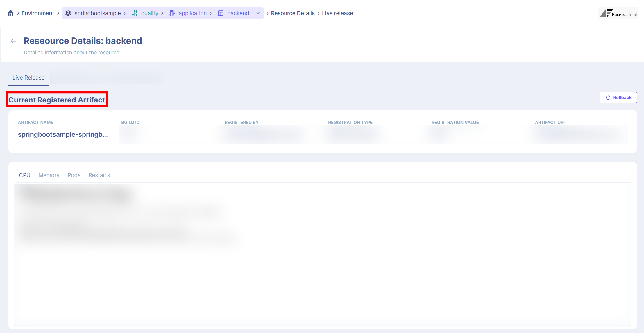Click the application sliders icon
The height and width of the screenshot is (333, 644).
tap(172, 13)
